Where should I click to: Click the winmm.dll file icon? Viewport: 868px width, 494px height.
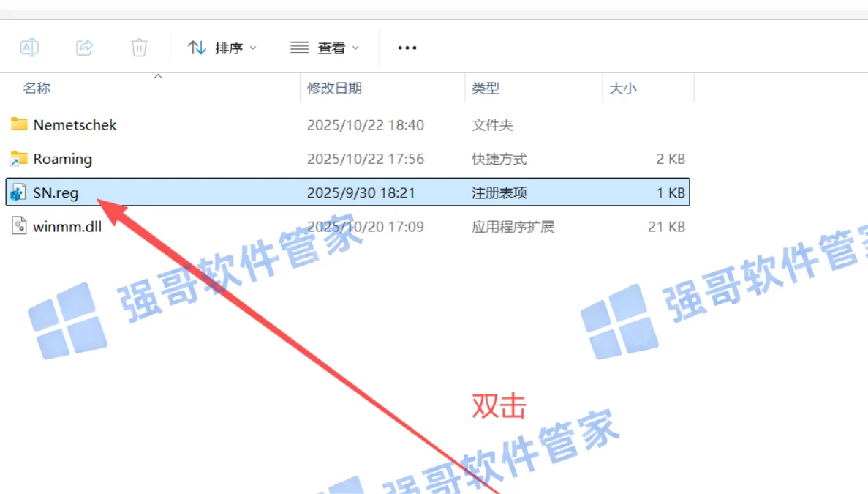pos(19,226)
